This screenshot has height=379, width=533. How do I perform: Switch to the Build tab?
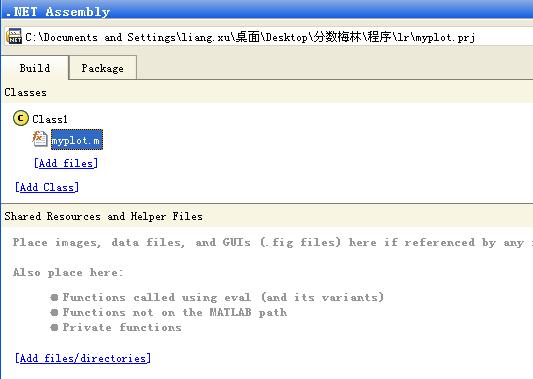tap(35, 68)
